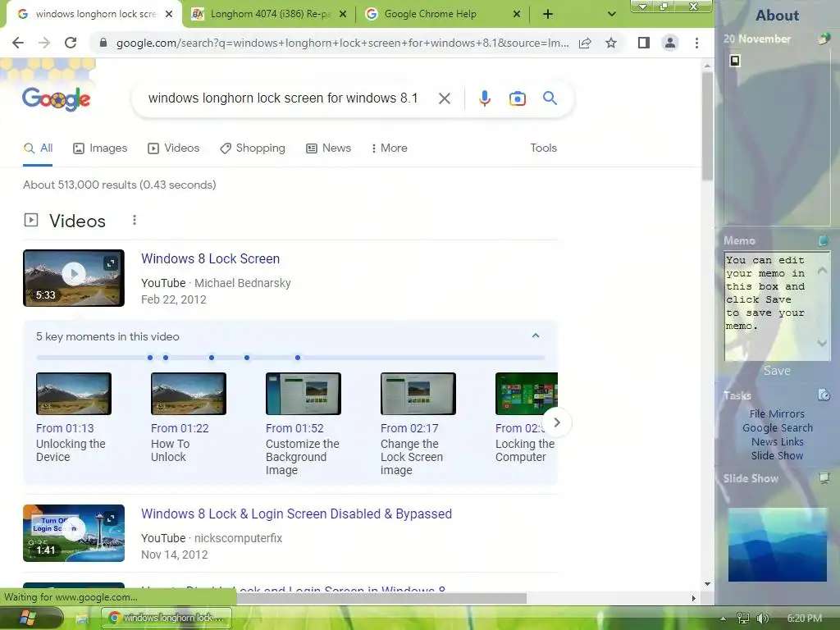
Task: Save the memo in sidebar
Action: pos(777,371)
